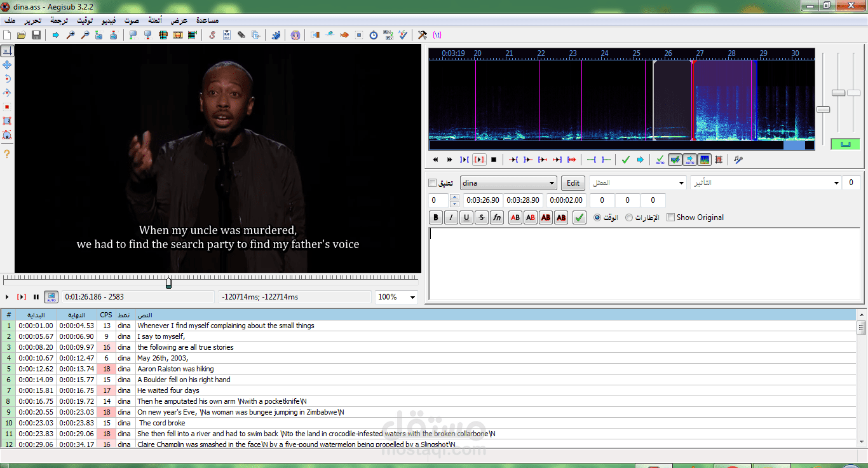Play video with the play triangle button

click(7, 297)
